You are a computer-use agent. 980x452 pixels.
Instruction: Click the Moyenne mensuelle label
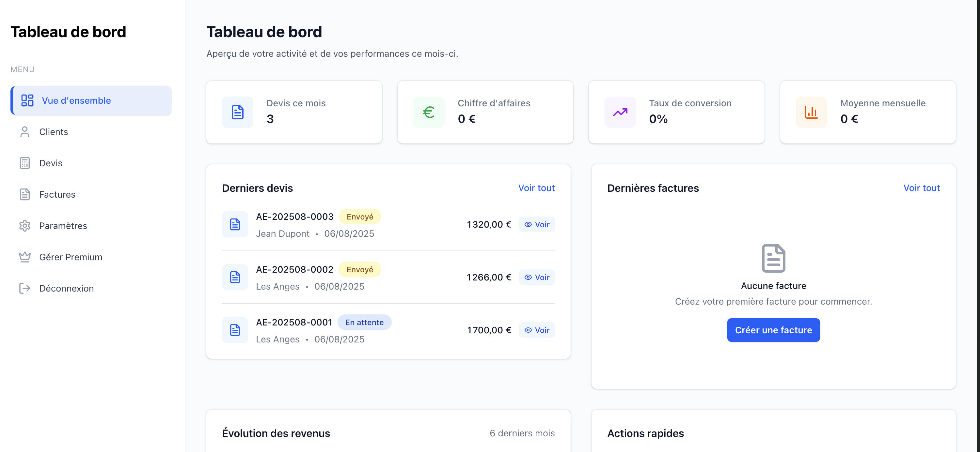[883, 103]
